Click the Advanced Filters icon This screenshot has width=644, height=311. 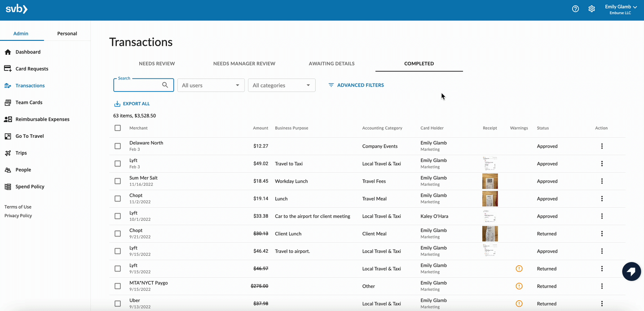(x=331, y=85)
